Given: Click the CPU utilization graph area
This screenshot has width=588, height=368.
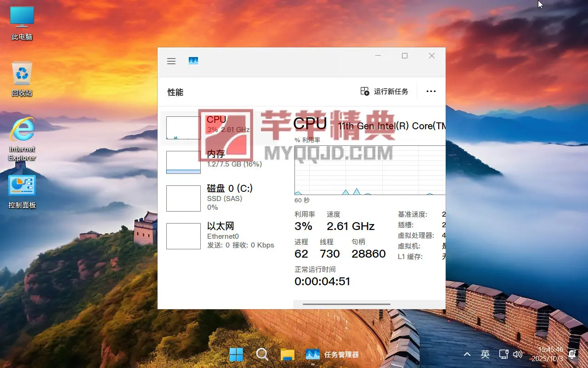Looking at the screenshot, I should (x=370, y=170).
